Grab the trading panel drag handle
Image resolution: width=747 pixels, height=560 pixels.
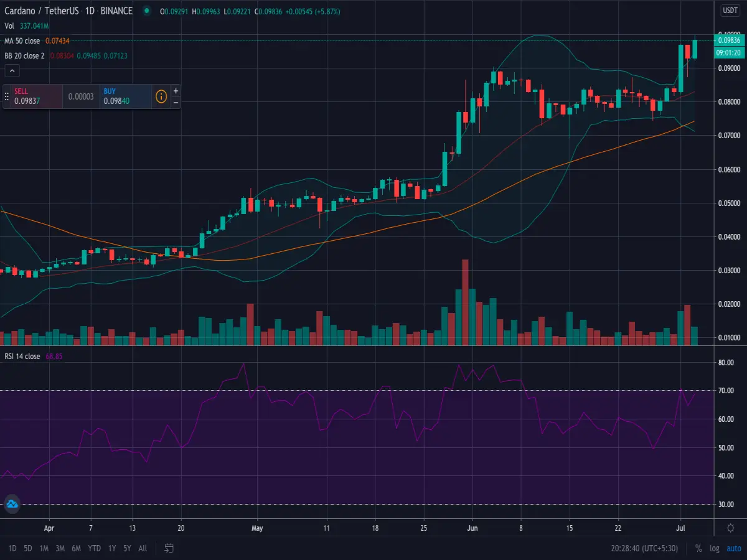7,96
